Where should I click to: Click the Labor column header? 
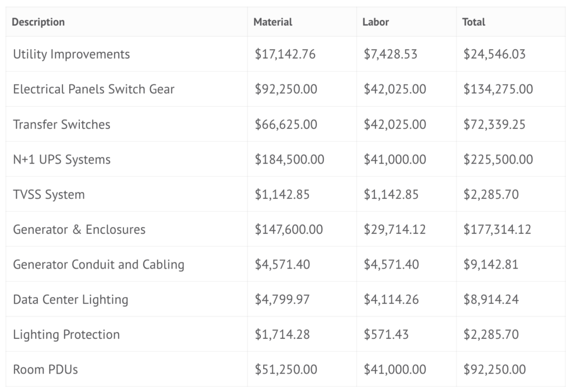(x=376, y=22)
